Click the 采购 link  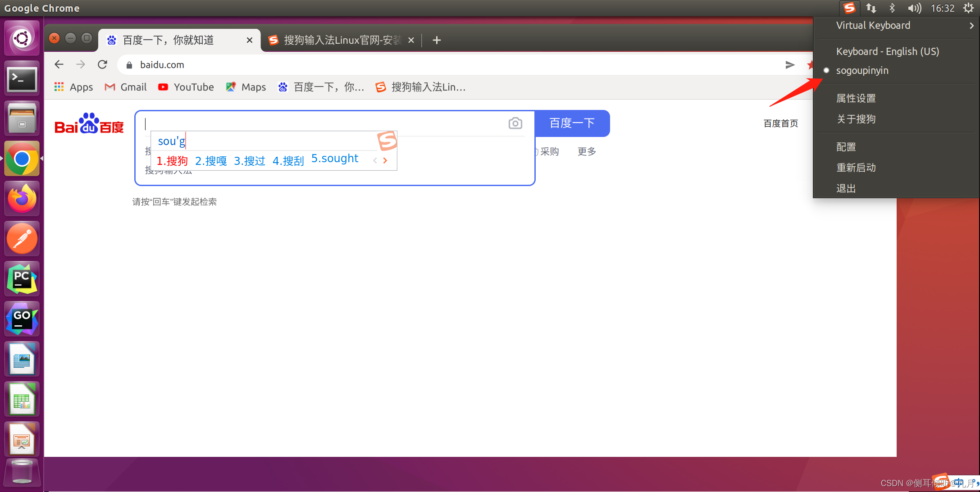tap(549, 151)
